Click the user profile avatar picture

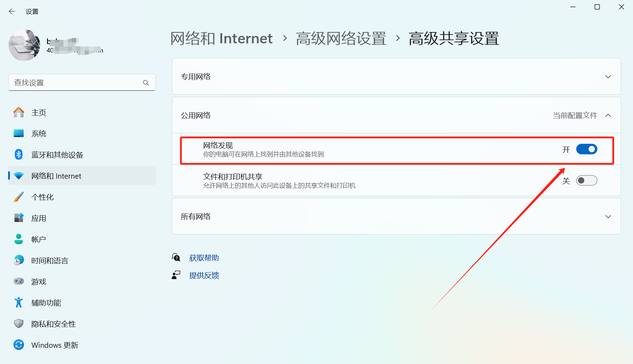click(x=24, y=45)
